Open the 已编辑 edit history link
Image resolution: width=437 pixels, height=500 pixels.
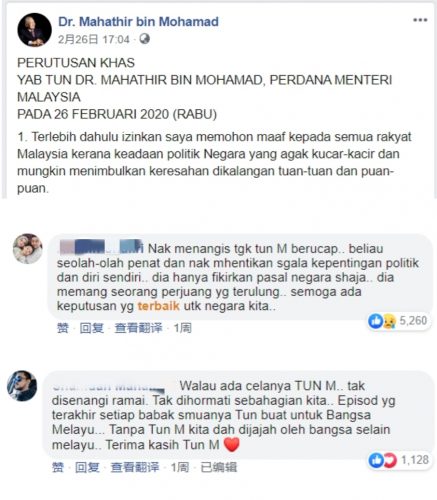[219, 467]
